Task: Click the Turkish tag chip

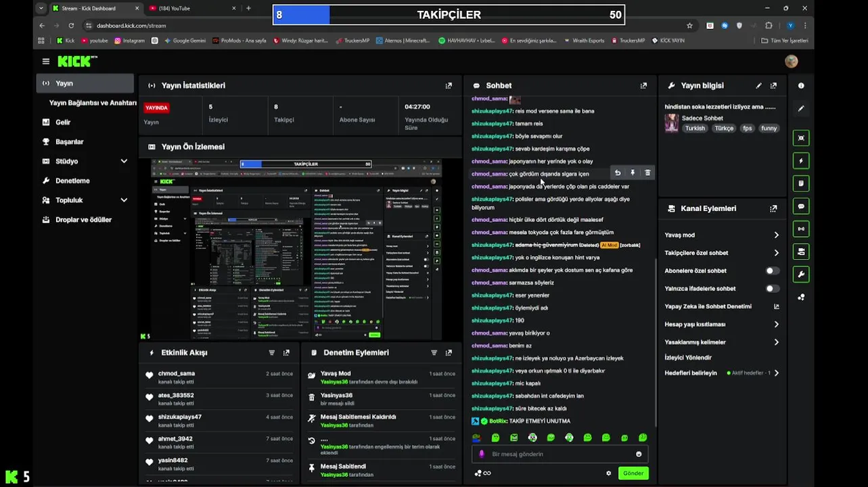Action: (695, 128)
